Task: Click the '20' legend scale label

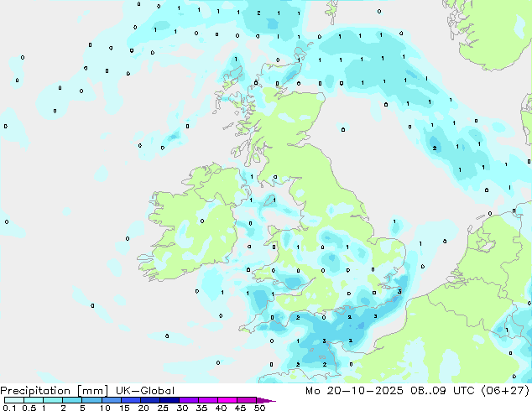Action: click(x=143, y=408)
